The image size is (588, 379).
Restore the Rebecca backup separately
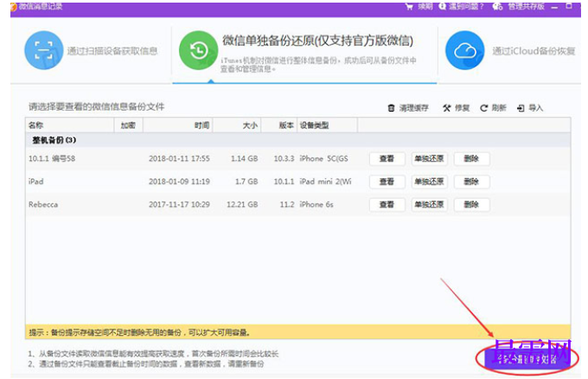coord(429,204)
